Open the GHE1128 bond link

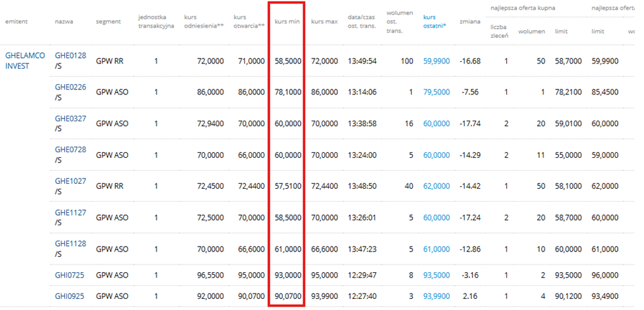pyautogui.click(x=70, y=244)
